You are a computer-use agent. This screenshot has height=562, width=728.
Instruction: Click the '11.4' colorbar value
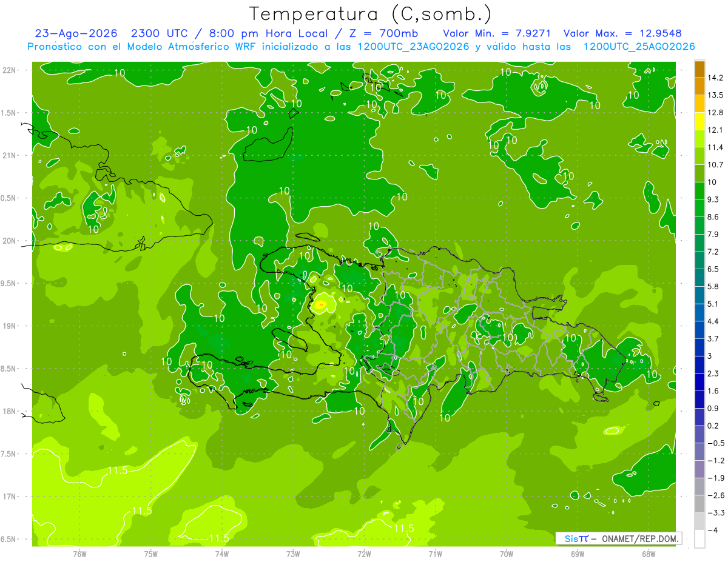(715, 147)
